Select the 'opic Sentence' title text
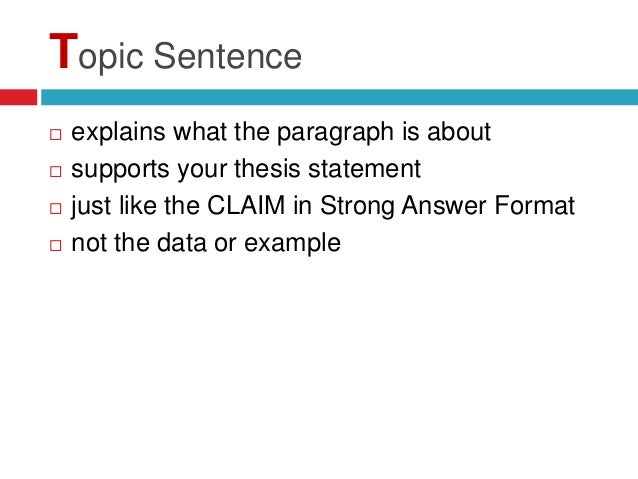 190,57
